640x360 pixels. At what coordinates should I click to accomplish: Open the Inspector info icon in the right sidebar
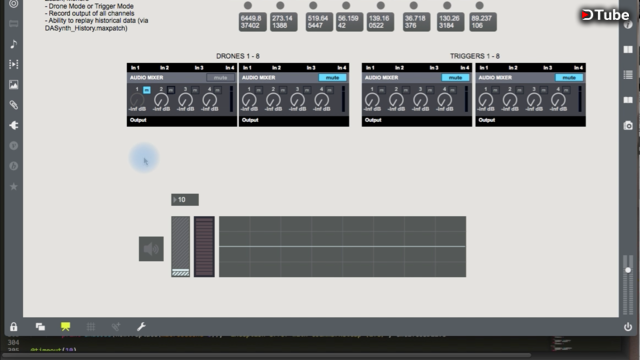(628, 24)
